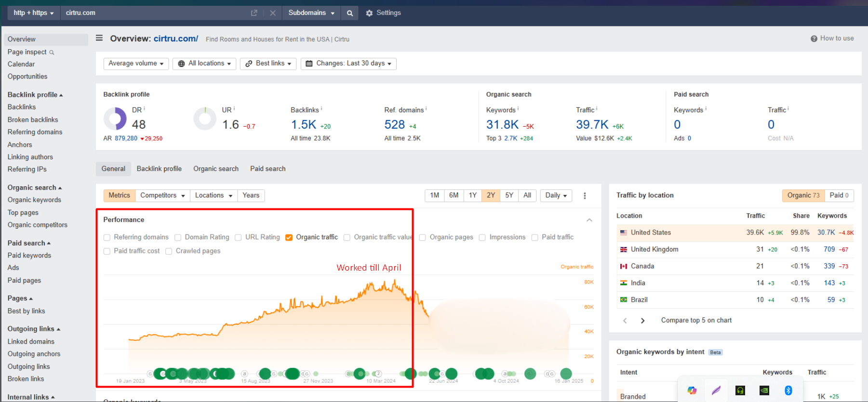This screenshot has width=868, height=402.
Task: Enable the URL Rating checkbox
Action: coord(238,237)
